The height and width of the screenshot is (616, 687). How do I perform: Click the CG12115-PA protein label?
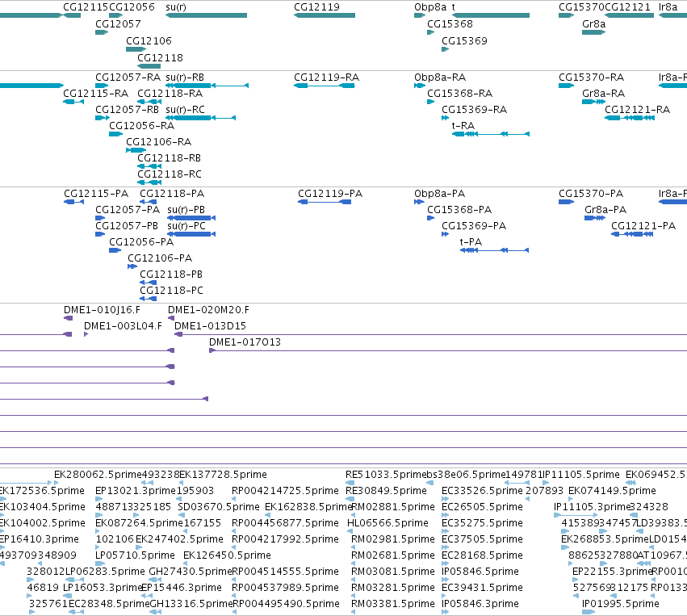click(96, 194)
